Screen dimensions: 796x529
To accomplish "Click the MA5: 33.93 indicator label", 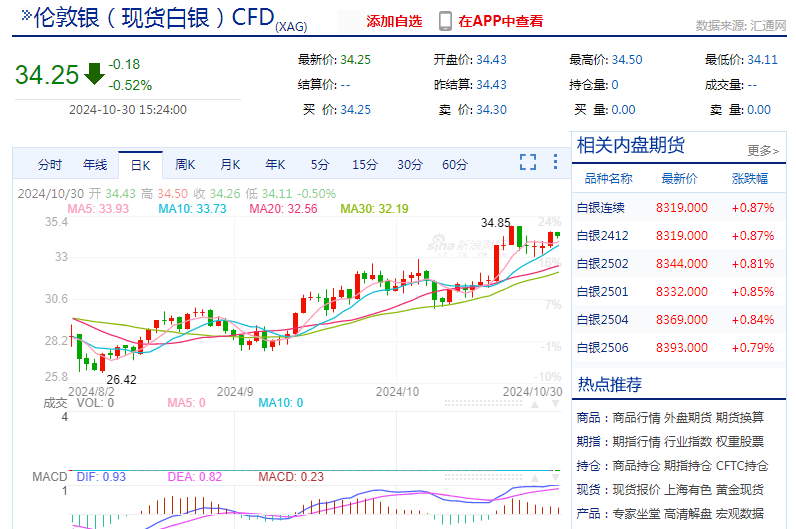I will (98, 209).
